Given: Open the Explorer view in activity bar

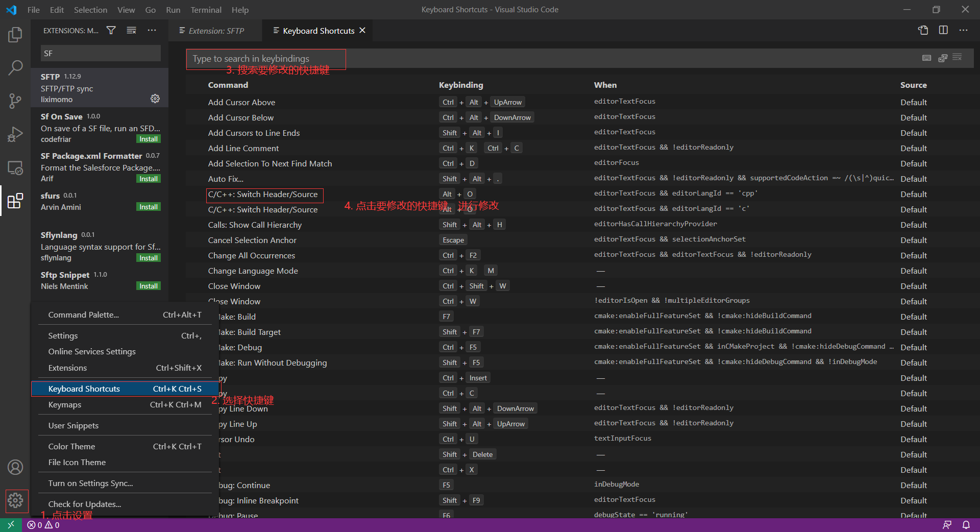Looking at the screenshot, I should coord(15,35).
